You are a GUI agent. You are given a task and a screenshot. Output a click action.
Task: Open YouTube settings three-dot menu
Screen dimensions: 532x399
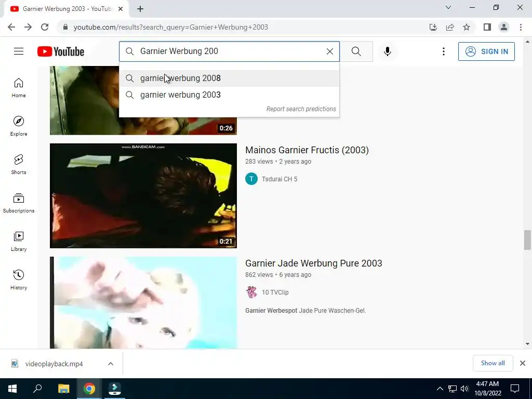[444, 51]
